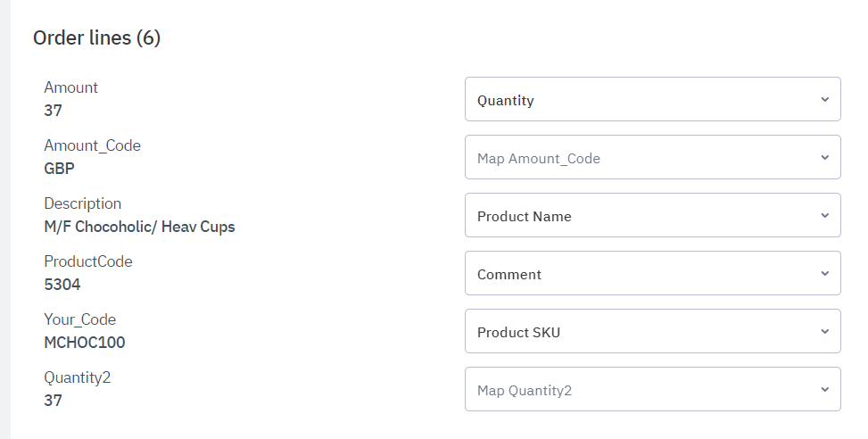Open the Quantity mapping dropdown for Amount
The width and height of the screenshot is (868, 439).
[x=652, y=100]
